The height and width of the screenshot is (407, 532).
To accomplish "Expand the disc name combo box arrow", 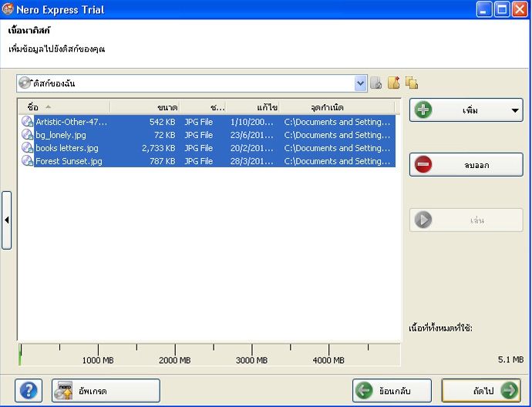I will (360, 83).
